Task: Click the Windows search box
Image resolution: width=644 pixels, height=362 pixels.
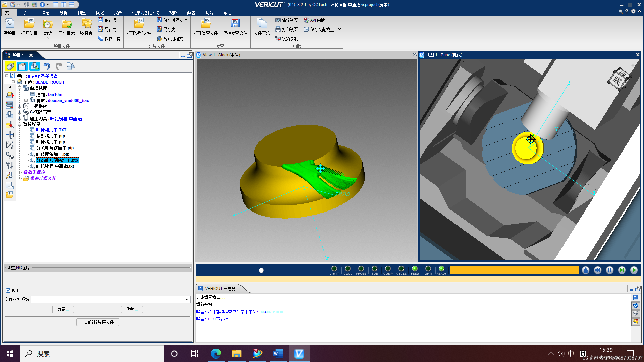Action: (x=92, y=354)
